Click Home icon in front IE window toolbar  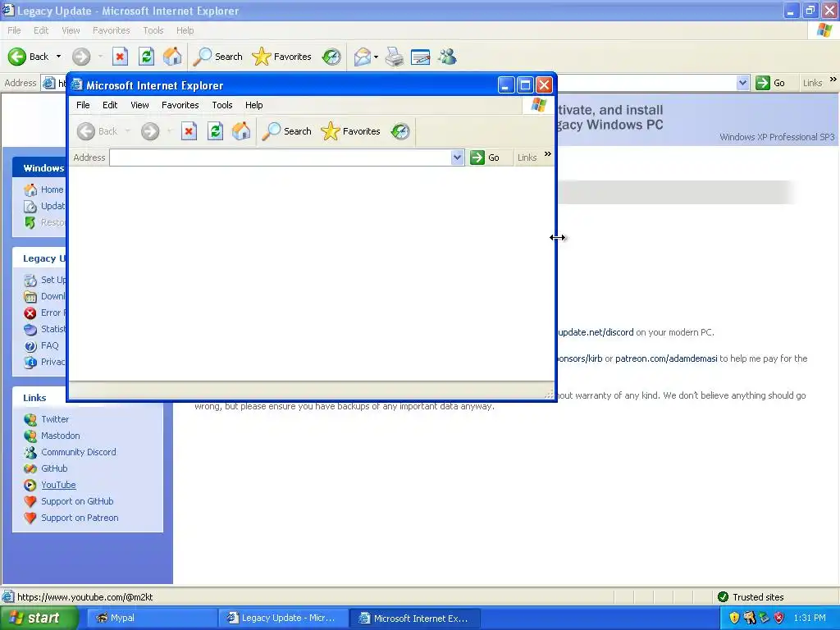241,131
